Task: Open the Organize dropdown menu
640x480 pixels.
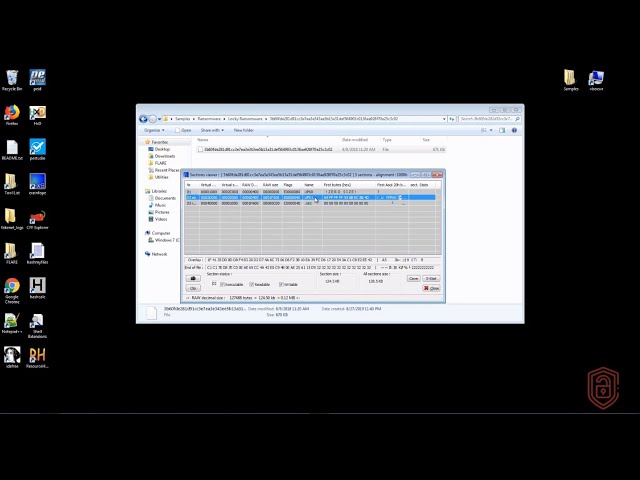Action: [154, 130]
